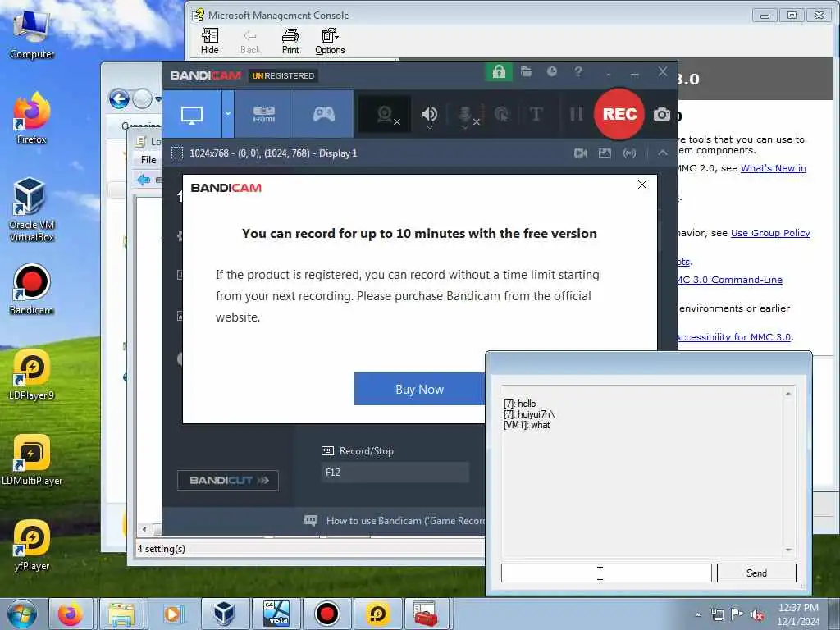This screenshot has width=840, height=630.
Task: Open Firefox desktop shortcut
Action: tap(32, 119)
